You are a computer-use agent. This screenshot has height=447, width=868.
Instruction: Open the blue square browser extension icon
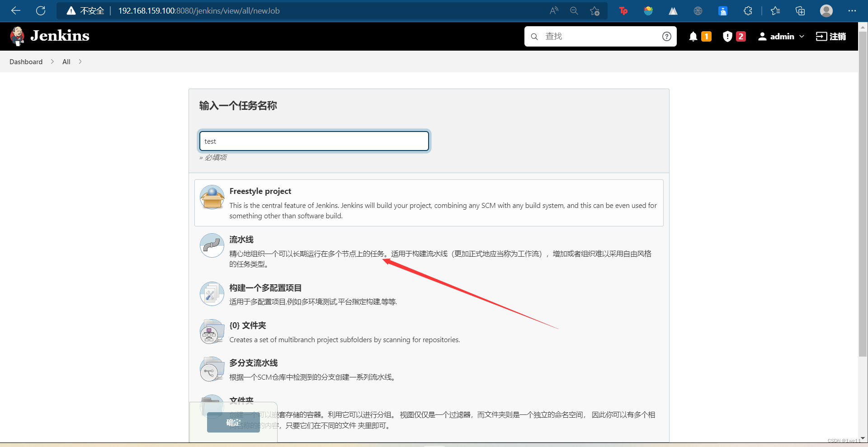pyautogui.click(x=723, y=11)
